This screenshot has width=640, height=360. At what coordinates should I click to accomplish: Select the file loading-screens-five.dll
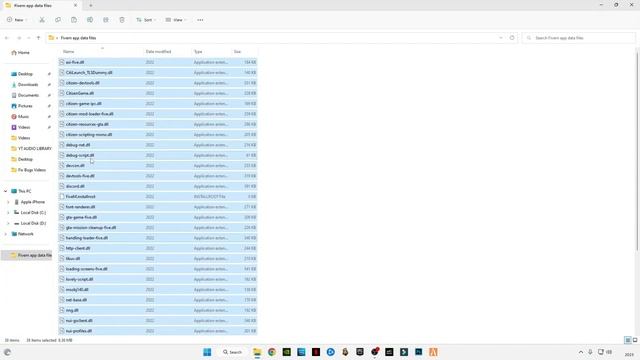tap(158, 269)
